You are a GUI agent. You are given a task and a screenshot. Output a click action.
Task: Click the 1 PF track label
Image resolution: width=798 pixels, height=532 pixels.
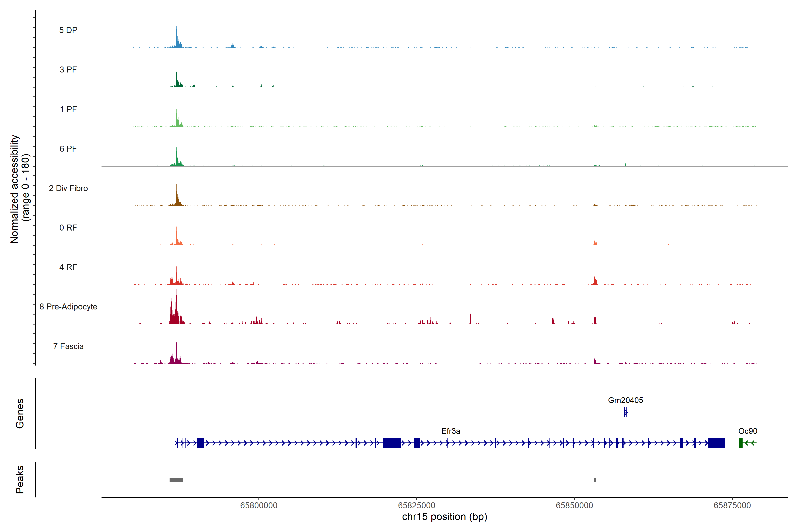[x=68, y=109]
